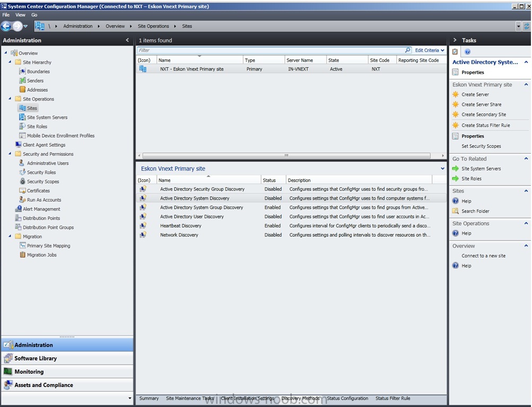Click the Boundaries icon in the tree
This screenshot has height=407, width=532.
tap(22, 71)
